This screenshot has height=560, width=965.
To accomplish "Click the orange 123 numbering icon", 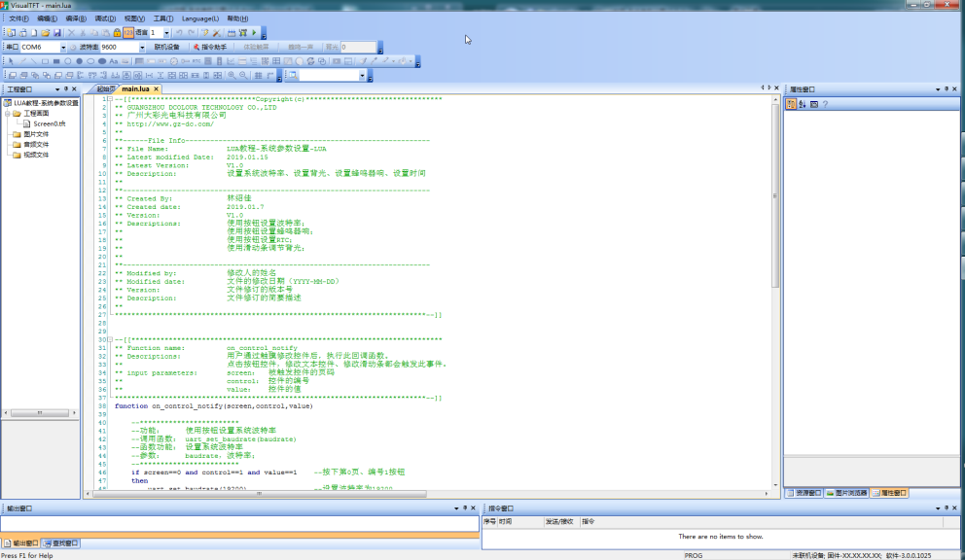I will click(x=128, y=33).
